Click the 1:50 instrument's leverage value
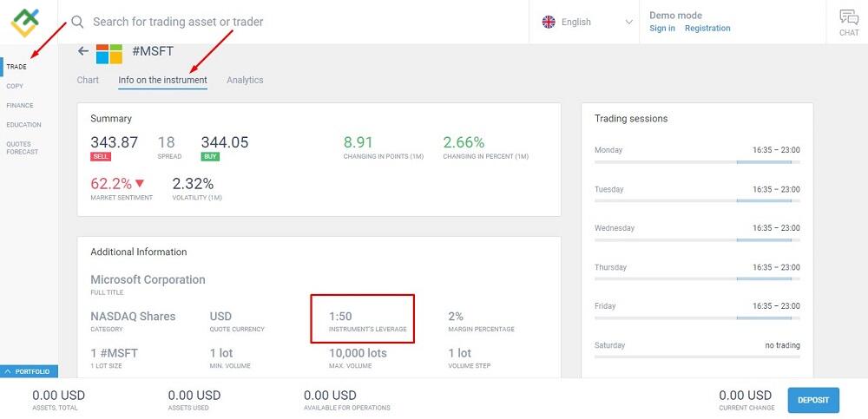Viewport: 868px width, 419px height. point(340,316)
